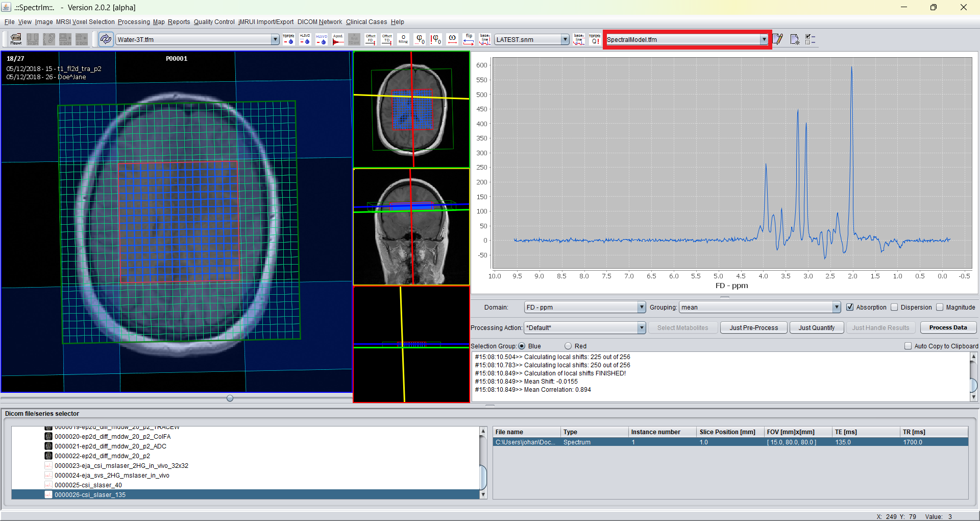
Task: Click the X first TD pnt icon
Action: (x=354, y=39)
